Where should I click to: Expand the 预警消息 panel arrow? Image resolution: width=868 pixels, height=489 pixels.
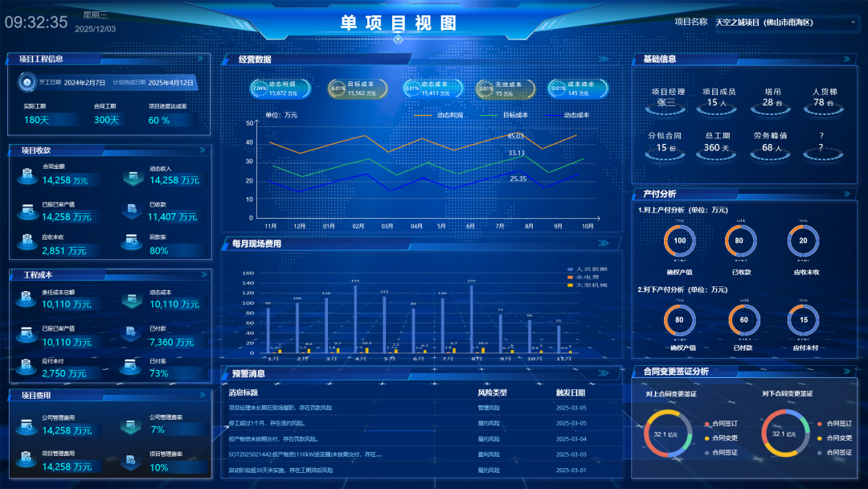click(604, 373)
